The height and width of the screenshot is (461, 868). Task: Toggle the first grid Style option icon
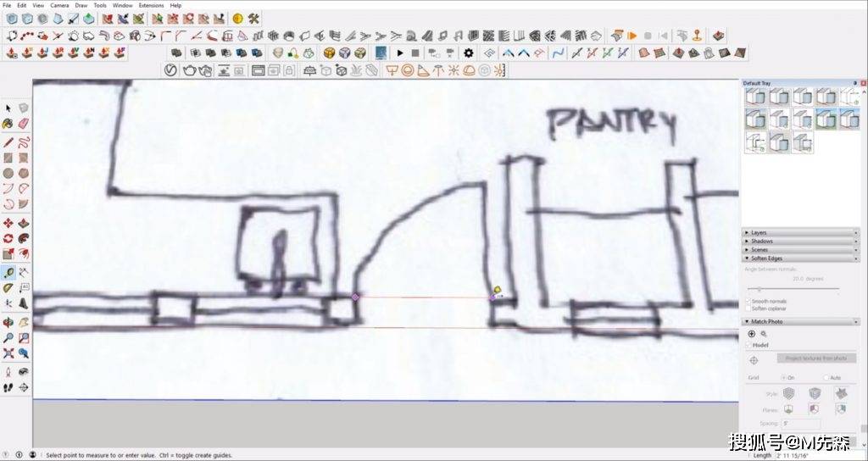coord(788,393)
